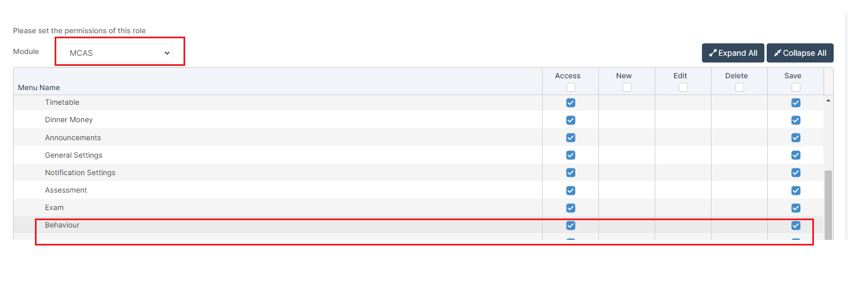
Task: Toggle the New column header checkbox
Action: [x=627, y=87]
